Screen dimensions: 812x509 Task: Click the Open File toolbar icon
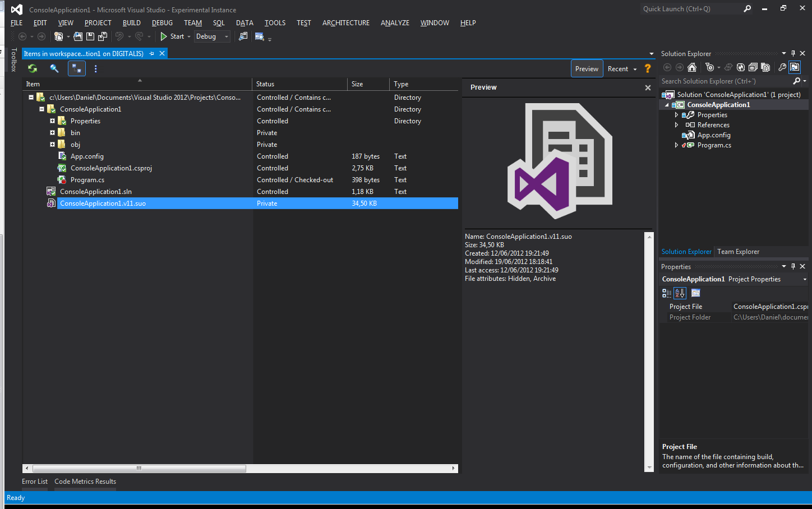pos(78,36)
